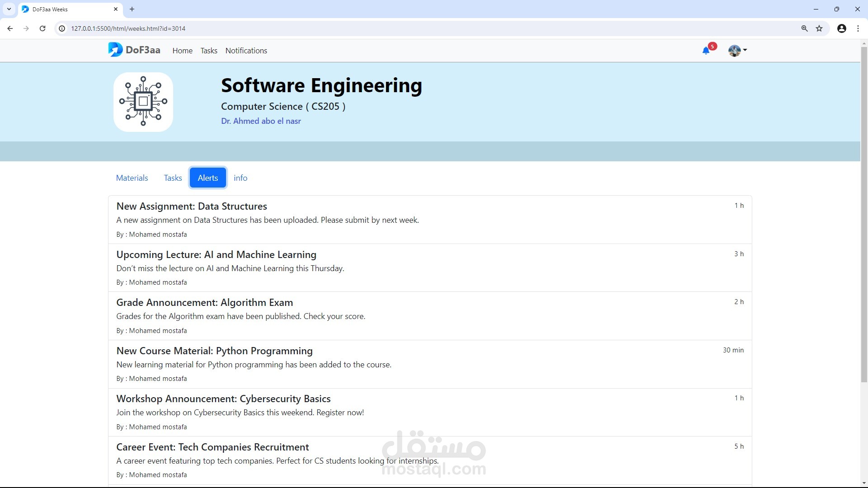Reload the page with refresh icon
868x488 pixels.
(x=42, y=28)
